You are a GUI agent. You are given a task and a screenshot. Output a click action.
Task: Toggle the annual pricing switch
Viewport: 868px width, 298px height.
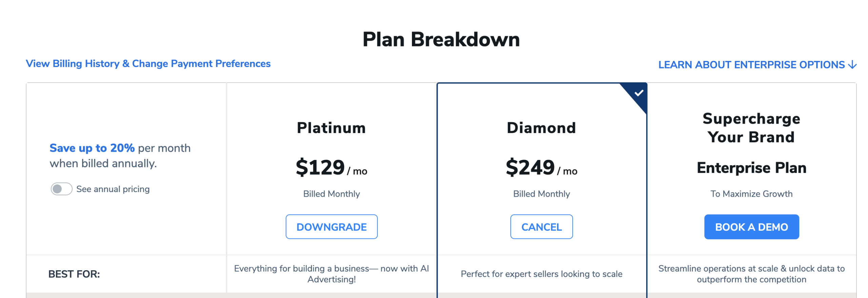coord(61,189)
